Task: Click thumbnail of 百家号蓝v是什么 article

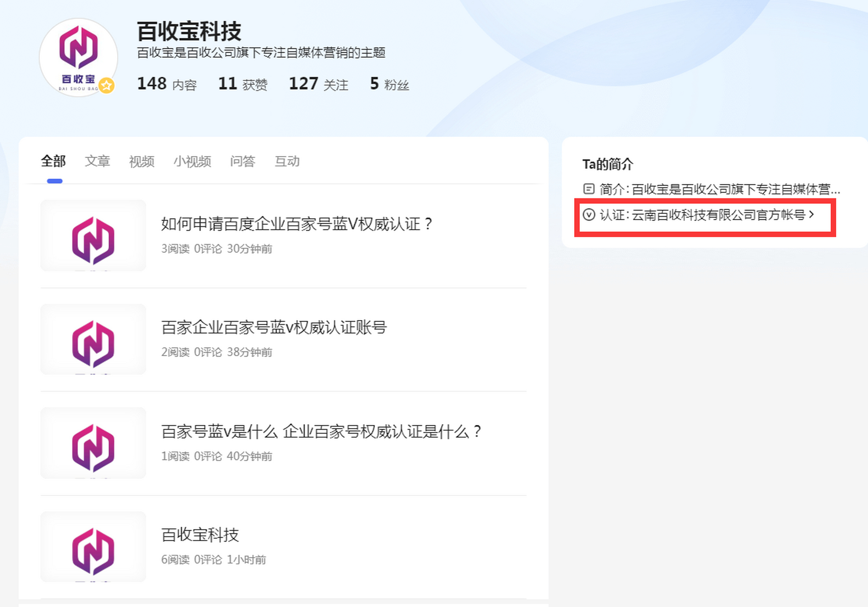Action: tap(93, 443)
